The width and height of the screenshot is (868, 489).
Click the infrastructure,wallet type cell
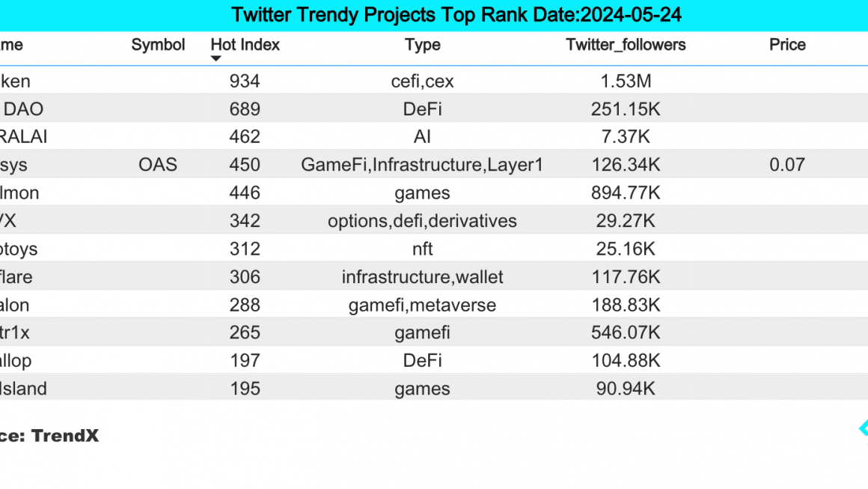(x=422, y=277)
